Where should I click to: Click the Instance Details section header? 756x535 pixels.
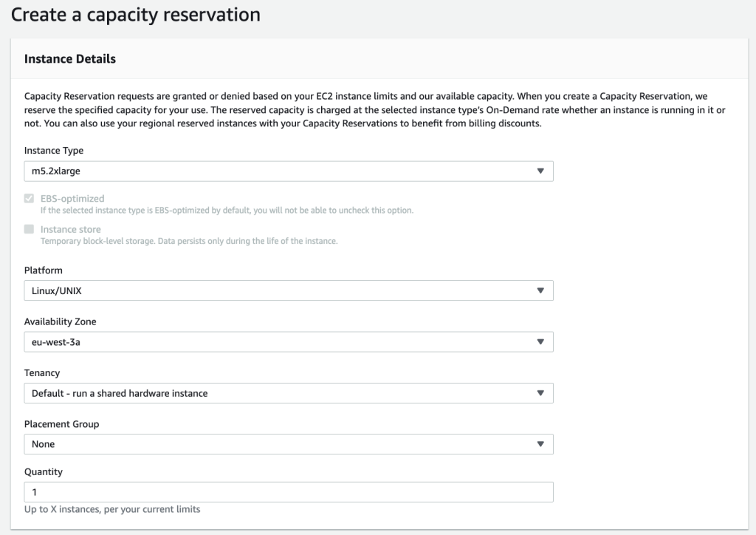70,59
